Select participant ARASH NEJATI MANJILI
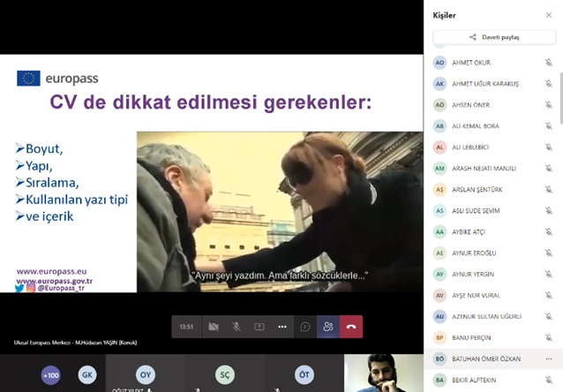This screenshot has height=392, width=563. click(x=493, y=168)
